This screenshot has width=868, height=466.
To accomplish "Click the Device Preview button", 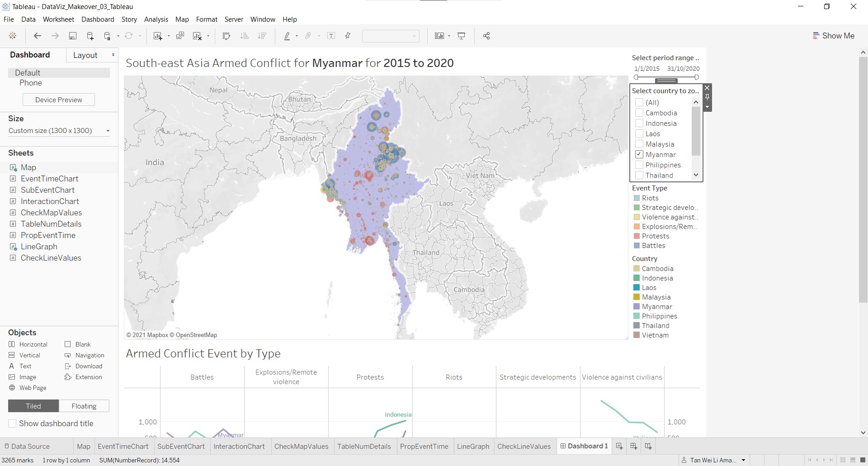I will 59,100.
